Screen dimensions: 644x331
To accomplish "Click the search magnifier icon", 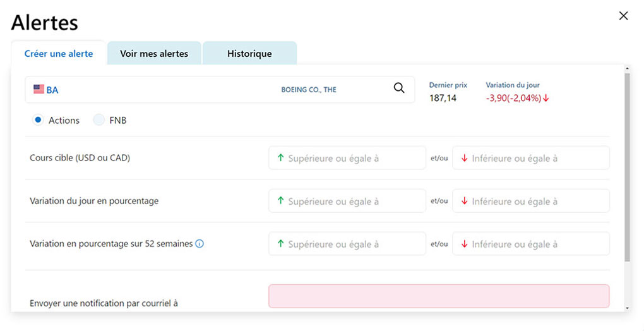I will pos(399,88).
